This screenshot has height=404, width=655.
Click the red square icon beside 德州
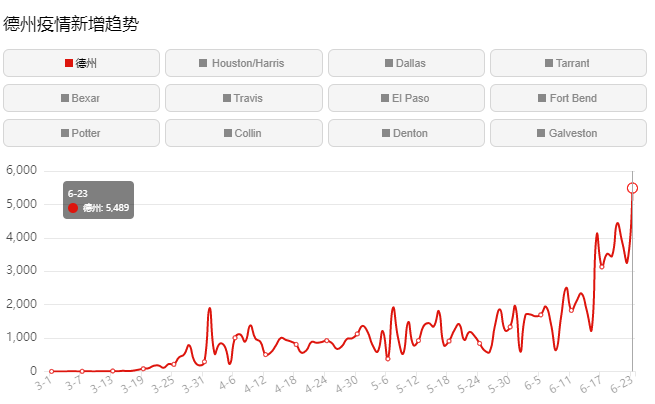click(x=69, y=63)
